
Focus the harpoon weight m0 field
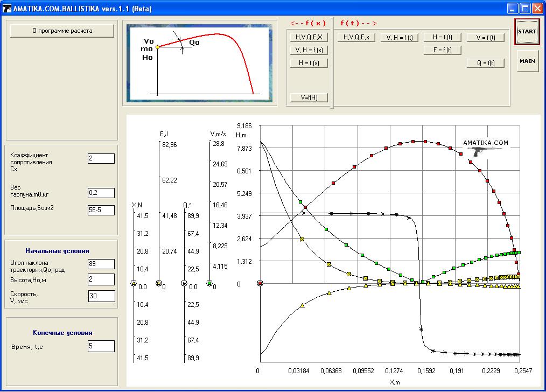[101, 193]
